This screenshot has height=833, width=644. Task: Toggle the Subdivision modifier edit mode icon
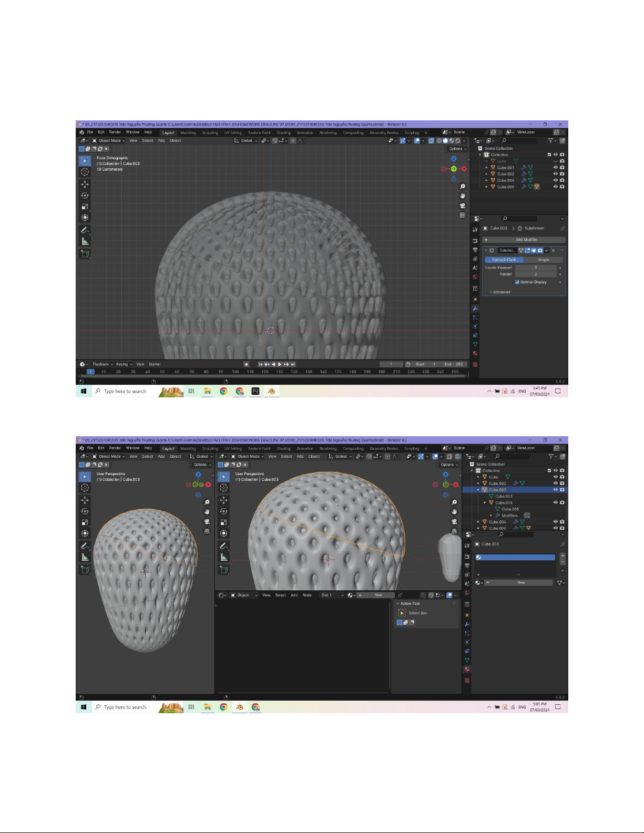[x=527, y=251]
